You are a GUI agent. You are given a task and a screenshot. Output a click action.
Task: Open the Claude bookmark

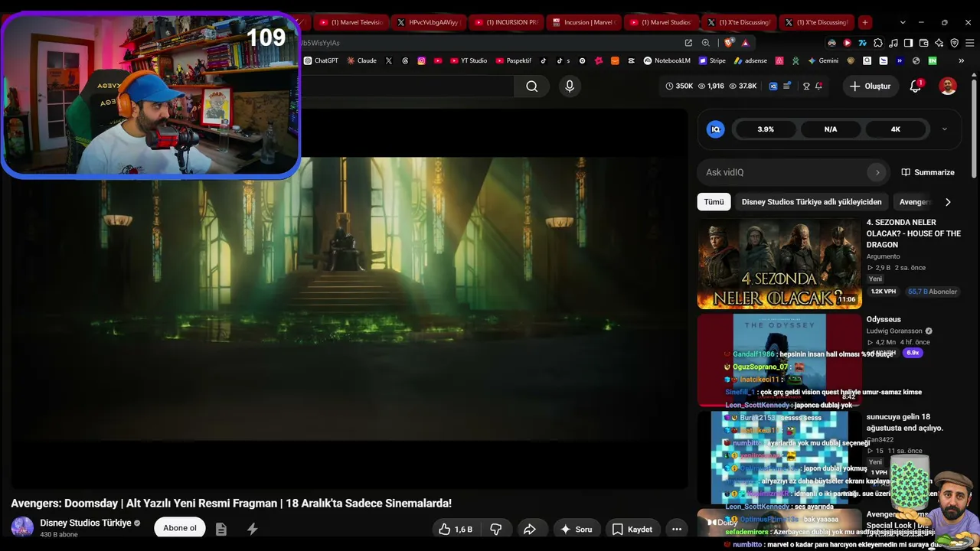361,60
